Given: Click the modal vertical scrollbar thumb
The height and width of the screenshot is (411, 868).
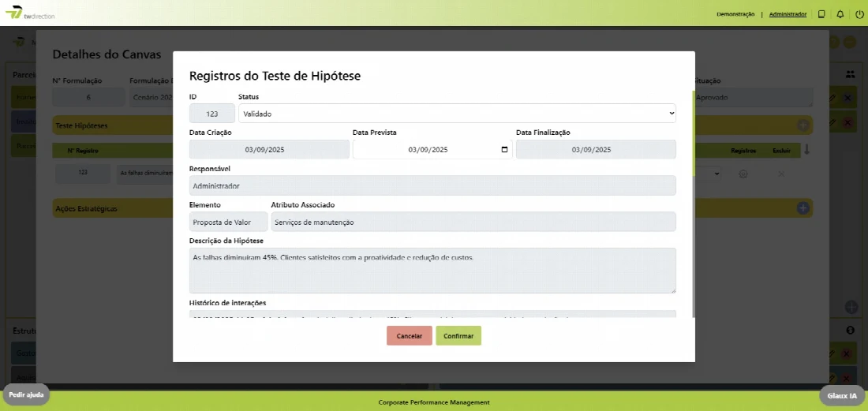Looking at the screenshot, I should [x=694, y=133].
